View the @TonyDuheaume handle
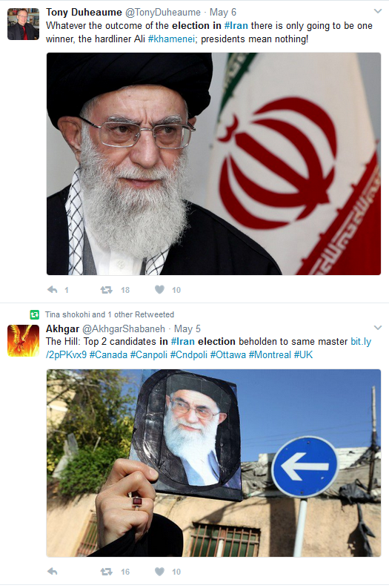 coord(163,13)
